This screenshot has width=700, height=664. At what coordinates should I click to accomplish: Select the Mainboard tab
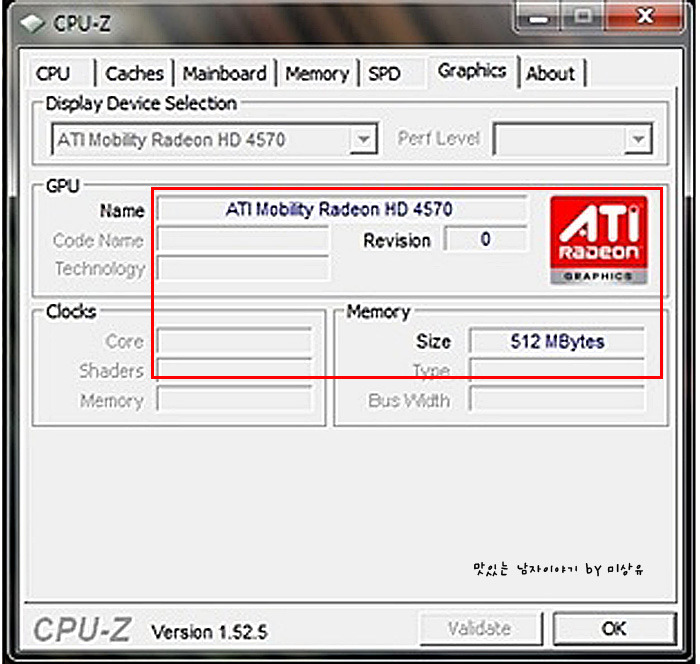[225, 73]
